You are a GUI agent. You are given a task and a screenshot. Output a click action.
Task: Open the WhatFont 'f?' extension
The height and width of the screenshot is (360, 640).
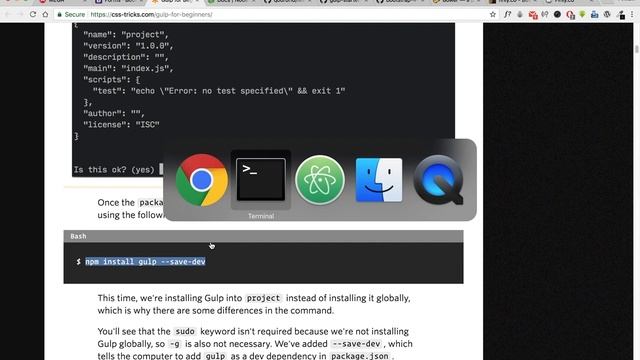507,14
